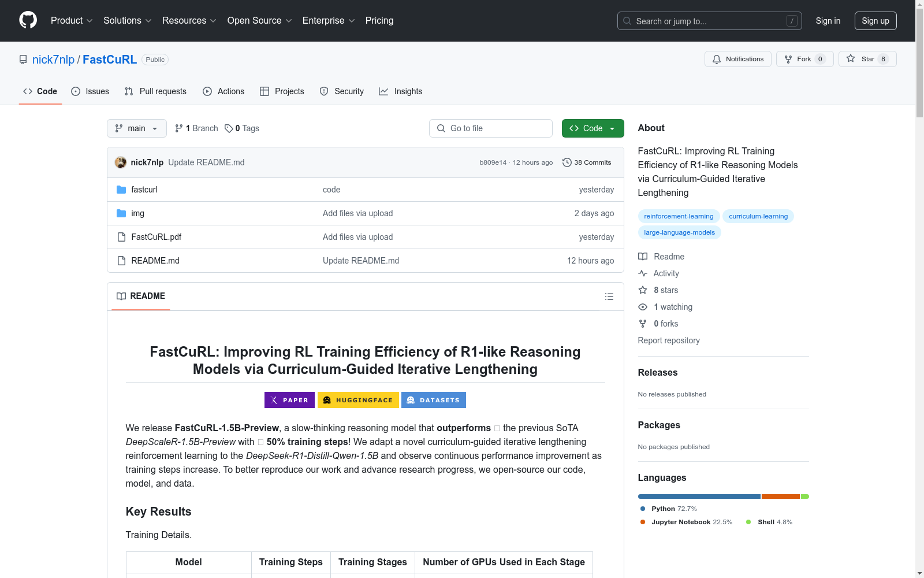The image size is (924, 578).
Task: Click the Python segment of language bar
Action: [x=699, y=497]
